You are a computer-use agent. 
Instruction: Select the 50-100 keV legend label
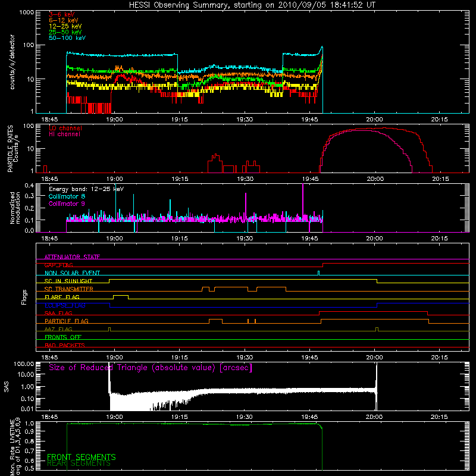point(67,38)
